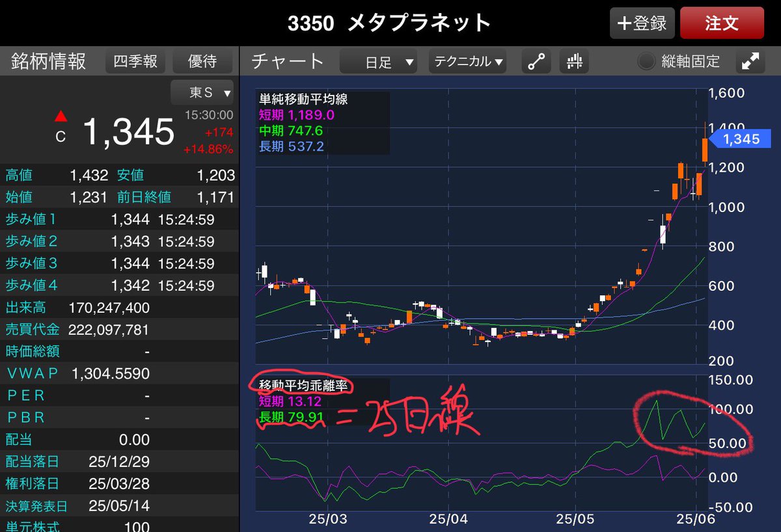Click the red 注文 order button

722,23
